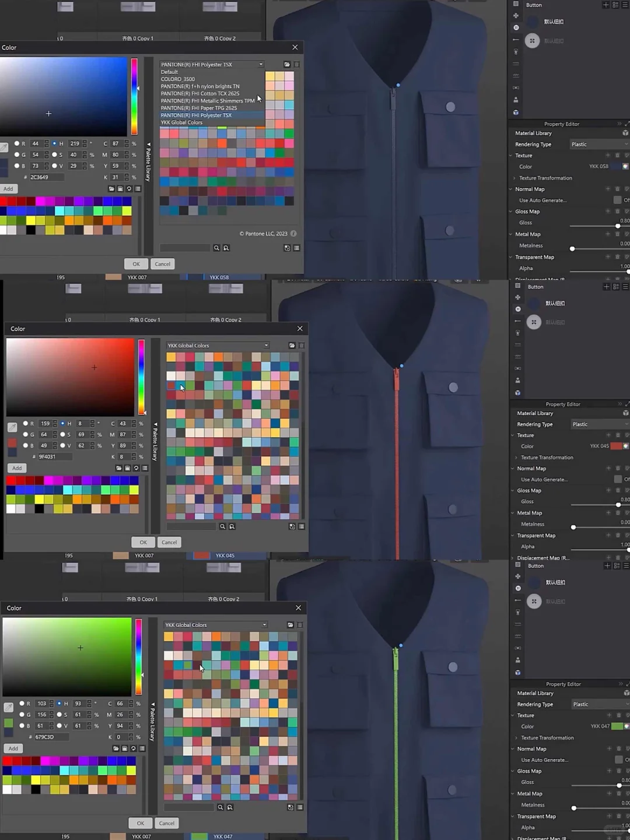Image resolution: width=630 pixels, height=840 pixels.
Task: Click the Metalness slider handle in YKK 045 editor
Action: click(x=573, y=527)
